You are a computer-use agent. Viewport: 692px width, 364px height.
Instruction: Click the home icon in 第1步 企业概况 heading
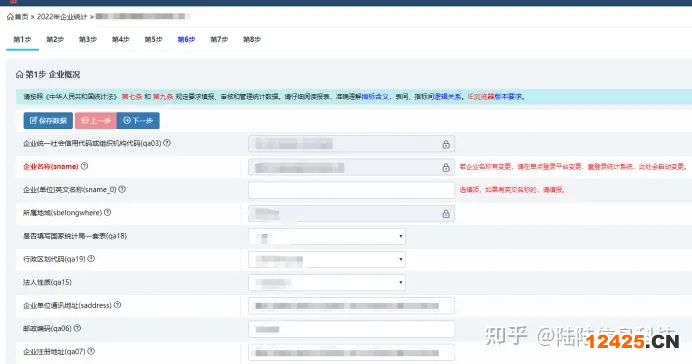coord(19,74)
